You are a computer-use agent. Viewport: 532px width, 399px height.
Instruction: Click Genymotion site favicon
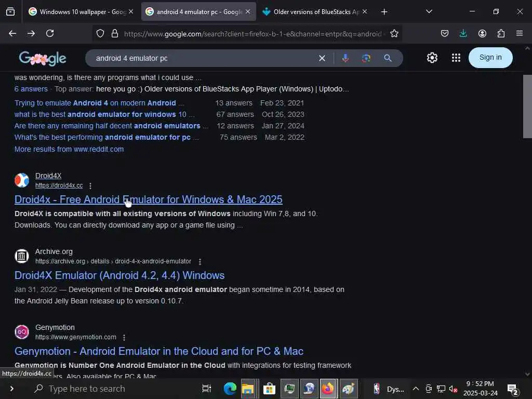click(x=22, y=332)
